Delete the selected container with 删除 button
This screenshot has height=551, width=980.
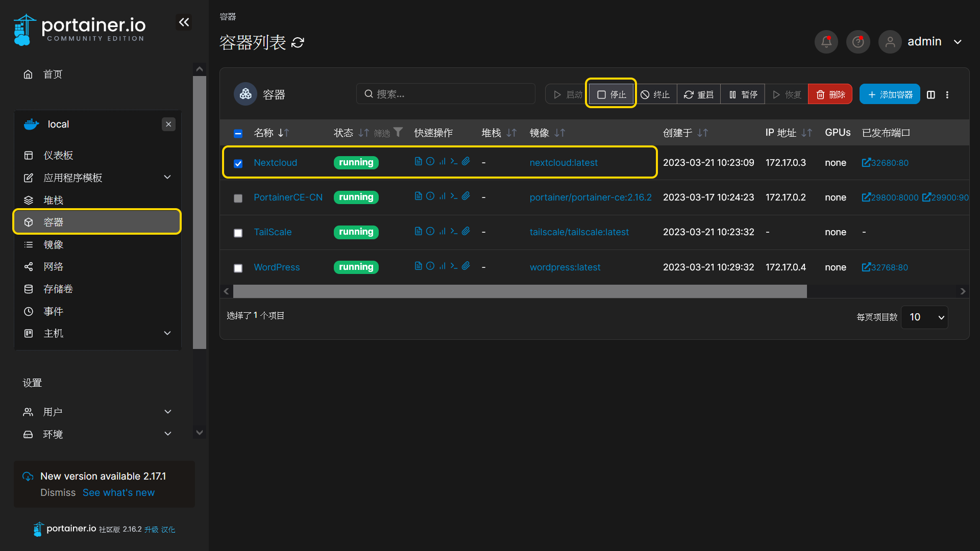click(830, 94)
